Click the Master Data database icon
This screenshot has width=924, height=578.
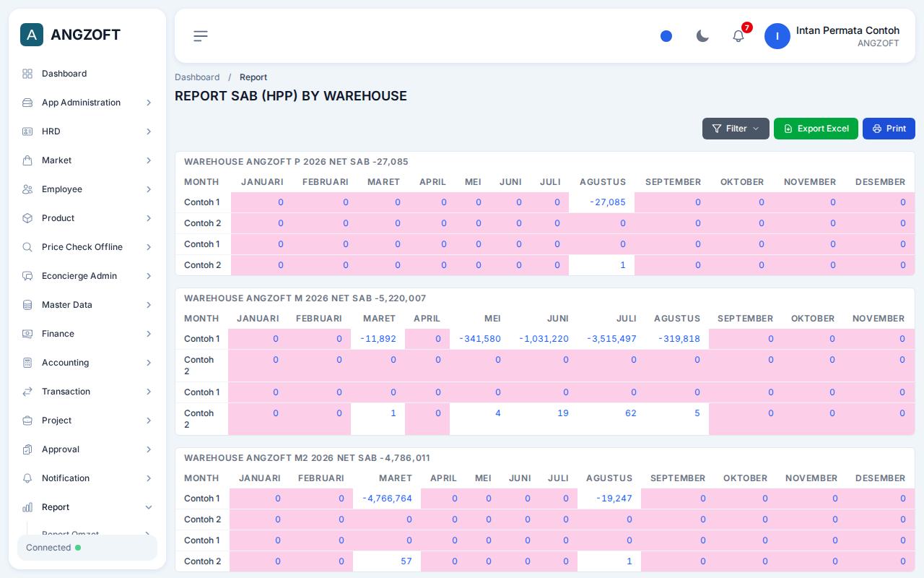[x=27, y=305]
